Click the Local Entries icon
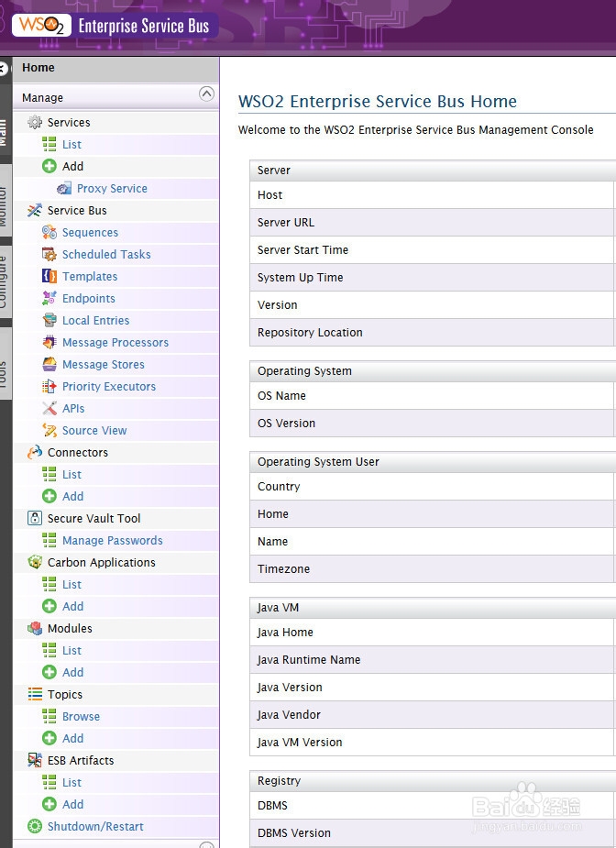Image resolution: width=616 pixels, height=848 pixels. coord(49,320)
